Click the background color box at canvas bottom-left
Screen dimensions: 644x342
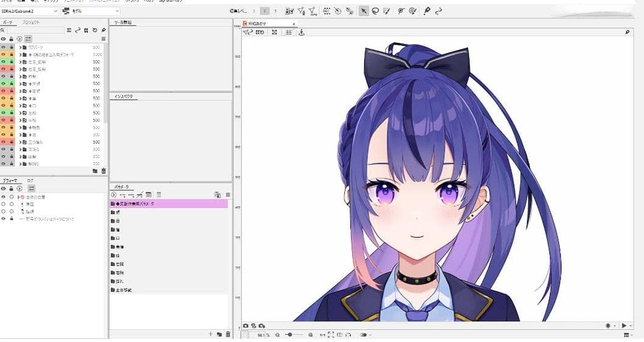coord(245,335)
